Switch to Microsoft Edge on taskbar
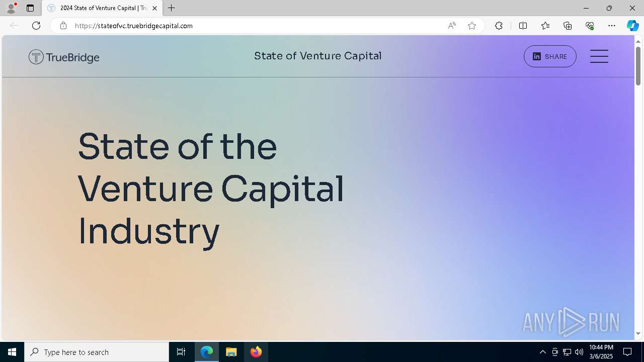The width and height of the screenshot is (644, 362). (207, 352)
